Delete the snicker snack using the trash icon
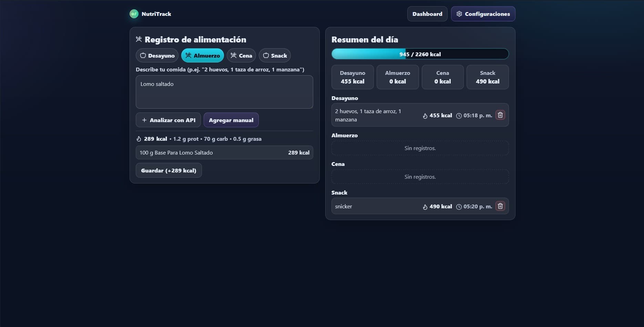This screenshot has height=327, width=644. pos(500,206)
